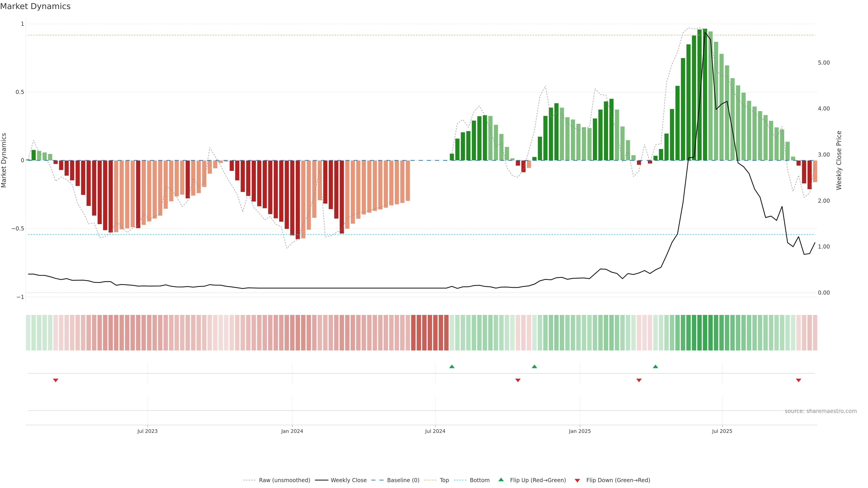Click the Jul 2023 x-axis label
The width and height of the screenshot is (868, 488).
pos(147,431)
